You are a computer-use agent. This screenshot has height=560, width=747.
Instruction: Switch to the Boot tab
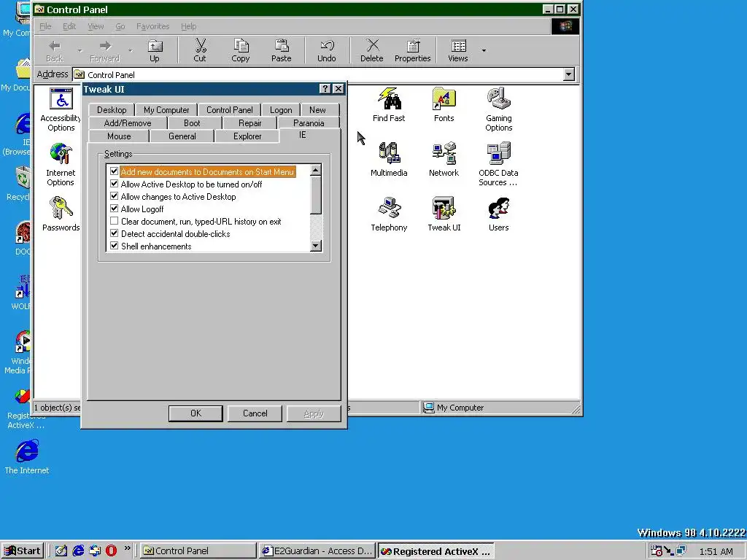(192, 122)
